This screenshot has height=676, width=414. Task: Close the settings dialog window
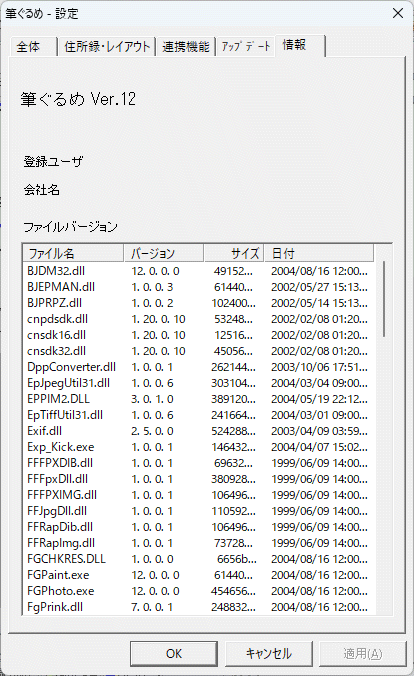(398, 13)
